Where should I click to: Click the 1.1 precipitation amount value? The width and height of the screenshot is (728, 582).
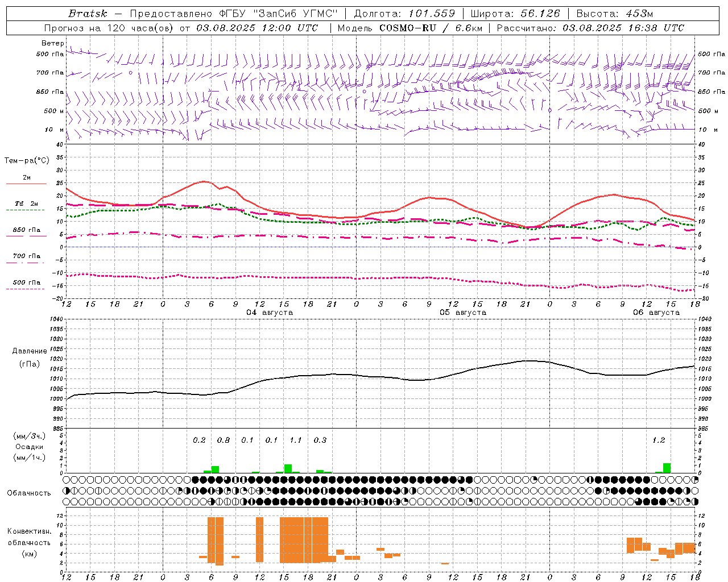tap(296, 440)
